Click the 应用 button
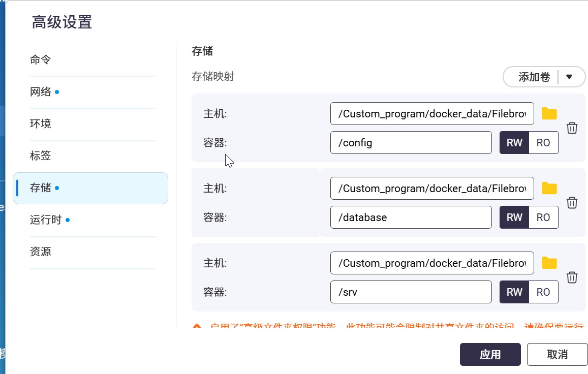Image resolution: width=588 pixels, height=374 pixels. [x=490, y=355]
